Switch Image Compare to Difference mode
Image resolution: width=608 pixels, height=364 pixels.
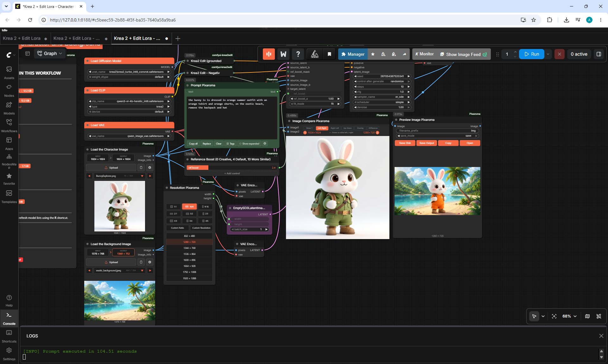tap(373, 128)
